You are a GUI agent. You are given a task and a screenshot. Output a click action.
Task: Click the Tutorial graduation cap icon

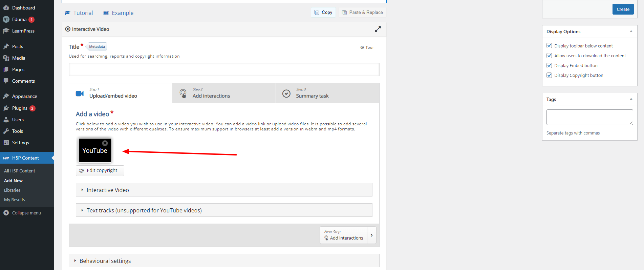(67, 13)
